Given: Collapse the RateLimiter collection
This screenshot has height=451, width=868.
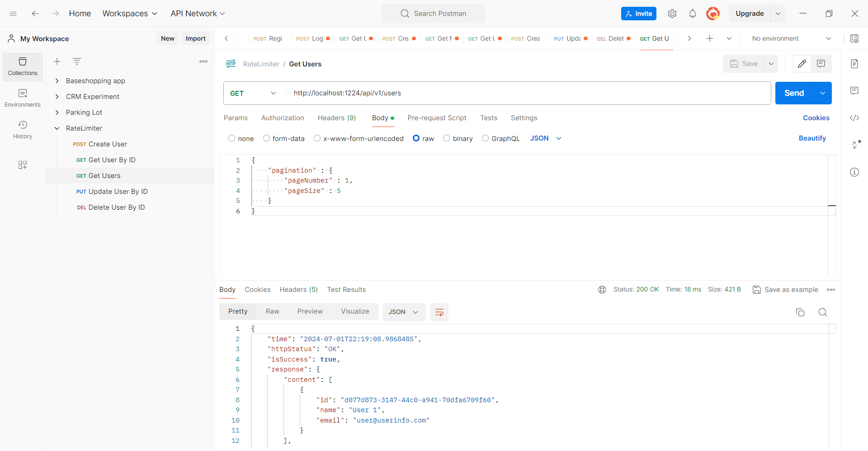Looking at the screenshot, I should point(57,128).
